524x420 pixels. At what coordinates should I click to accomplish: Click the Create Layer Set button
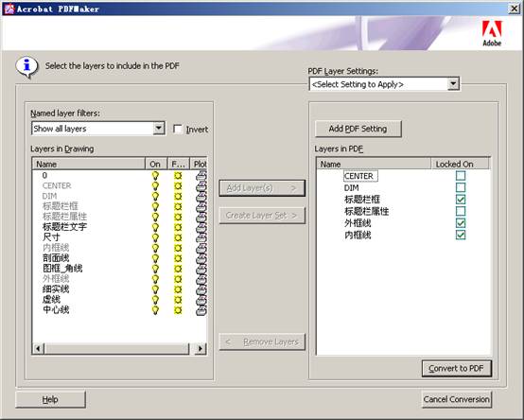click(x=262, y=216)
